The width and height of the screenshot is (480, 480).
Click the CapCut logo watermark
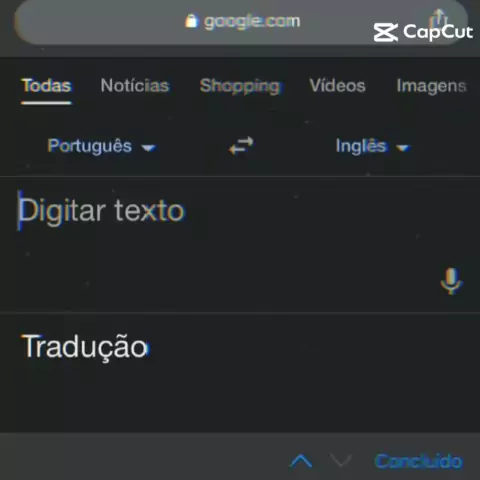coord(423,32)
